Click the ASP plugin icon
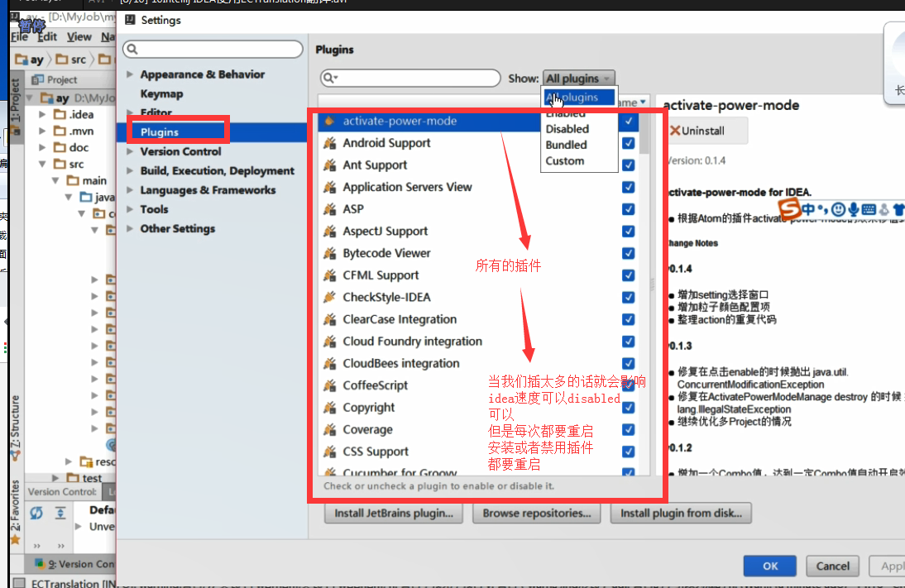 tap(329, 209)
